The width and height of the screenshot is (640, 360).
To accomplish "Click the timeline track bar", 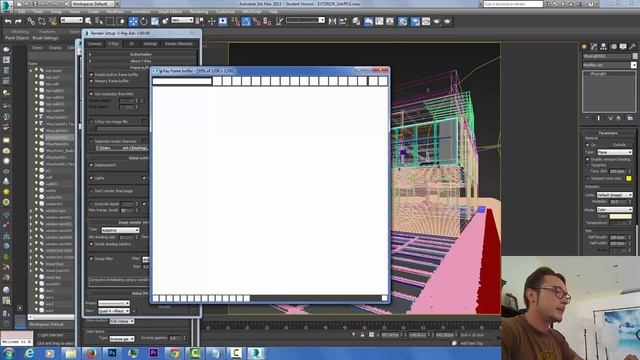I will (x=351, y=327).
